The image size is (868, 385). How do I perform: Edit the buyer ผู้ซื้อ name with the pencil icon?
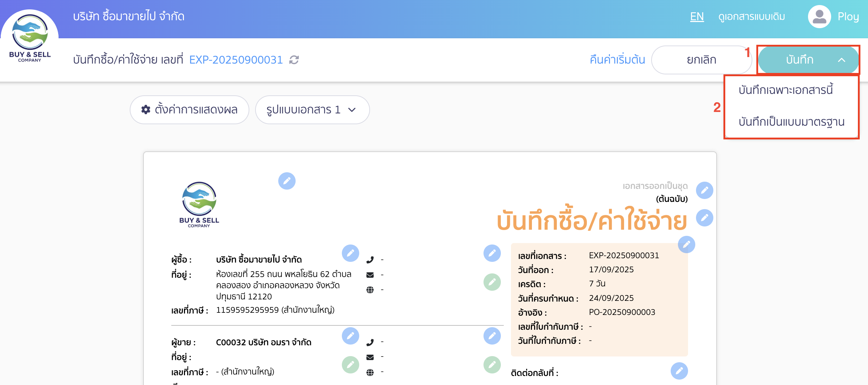[351, 253]
